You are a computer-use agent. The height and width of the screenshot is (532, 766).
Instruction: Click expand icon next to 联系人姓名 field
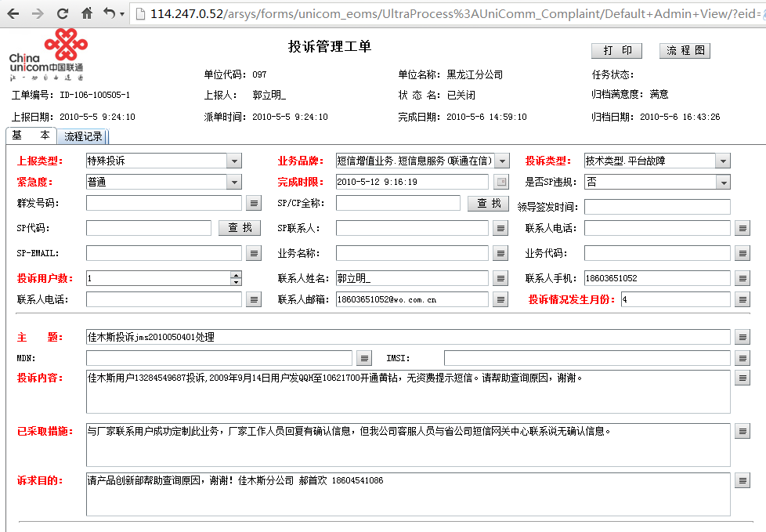[500, 278]
